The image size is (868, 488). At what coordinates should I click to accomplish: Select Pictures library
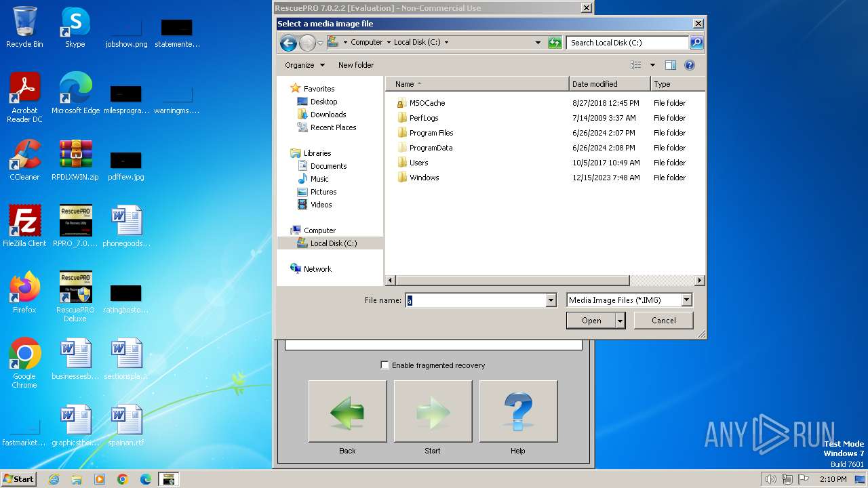323,192
